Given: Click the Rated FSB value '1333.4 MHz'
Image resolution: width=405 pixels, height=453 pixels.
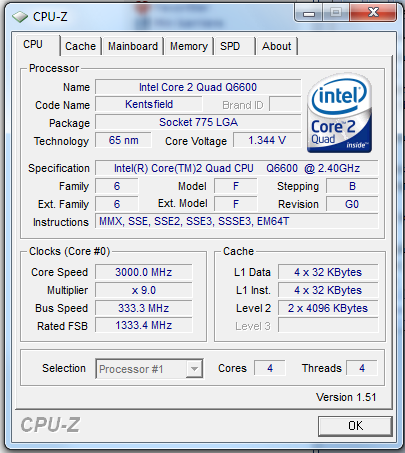Looking at the screenshot, I should tap(144, 325).
